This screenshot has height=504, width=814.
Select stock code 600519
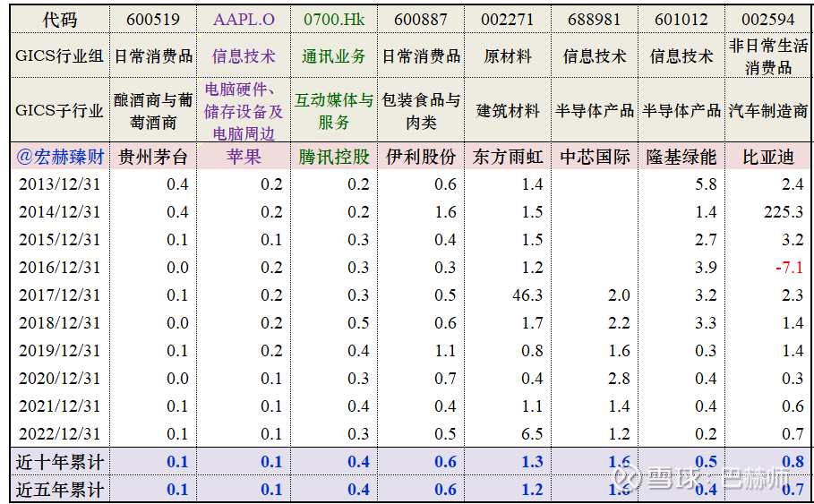(x=152, y=21)
